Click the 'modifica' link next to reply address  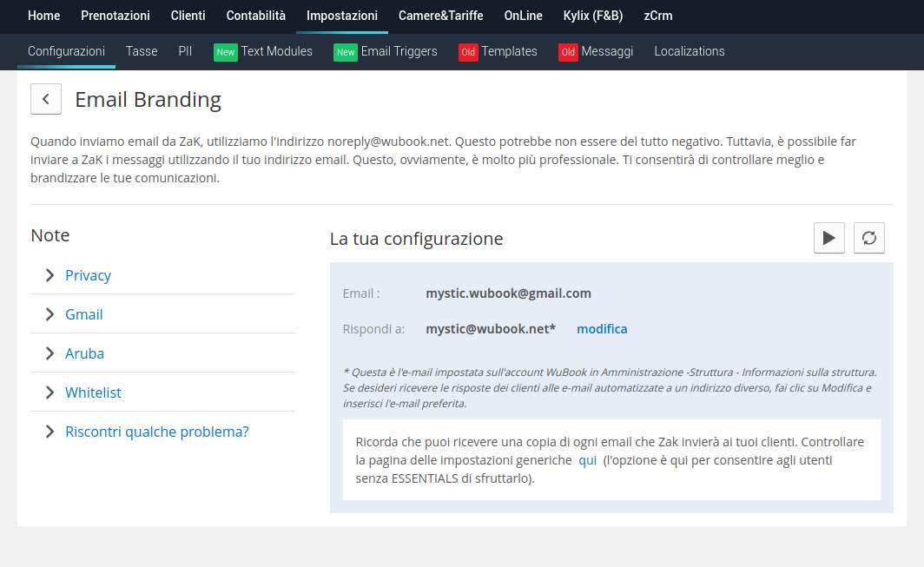[602, 329]
